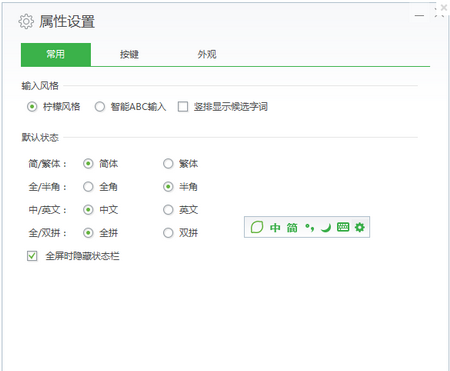Click the 全/半角： row label
Screen dimensions: 450x371
(47, 187)
